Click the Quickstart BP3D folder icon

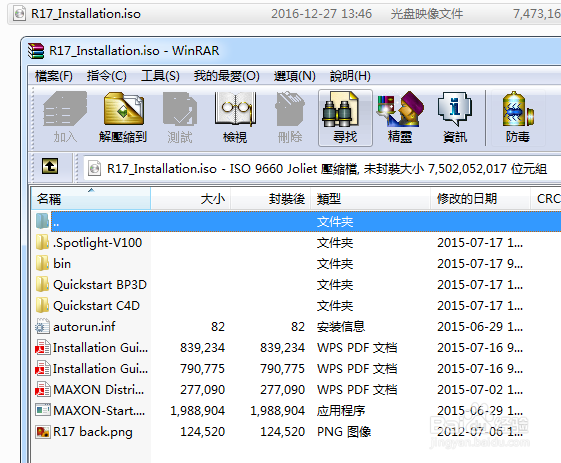42,284
